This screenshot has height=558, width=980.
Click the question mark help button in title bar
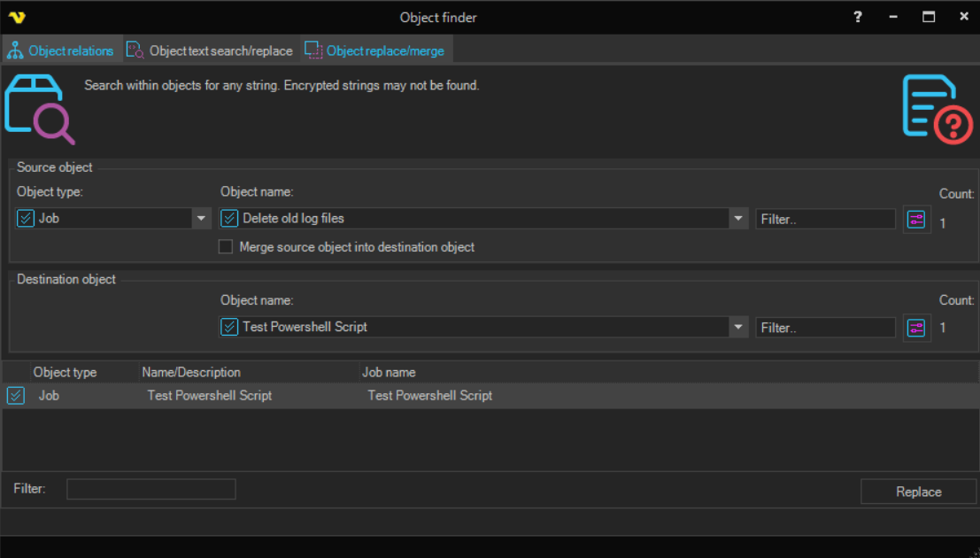pos(857,18)
